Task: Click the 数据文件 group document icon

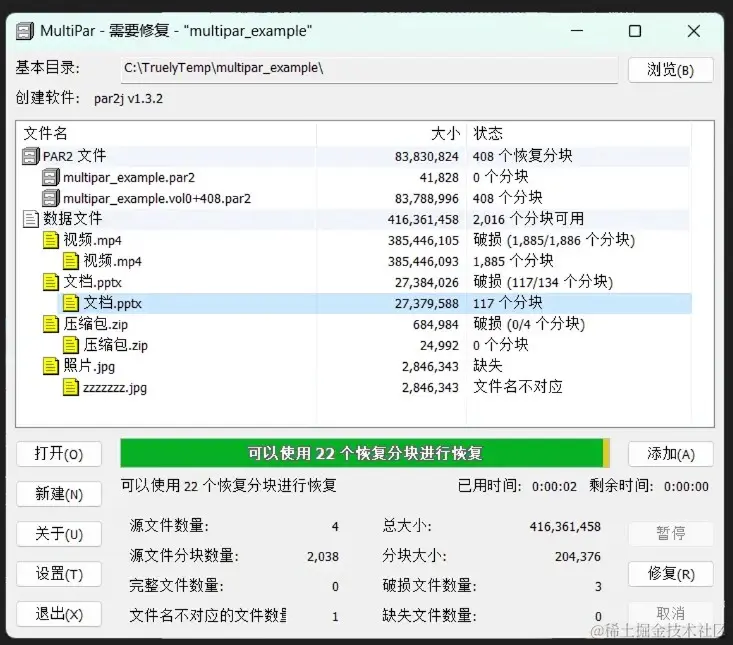Action: point(31,219)
